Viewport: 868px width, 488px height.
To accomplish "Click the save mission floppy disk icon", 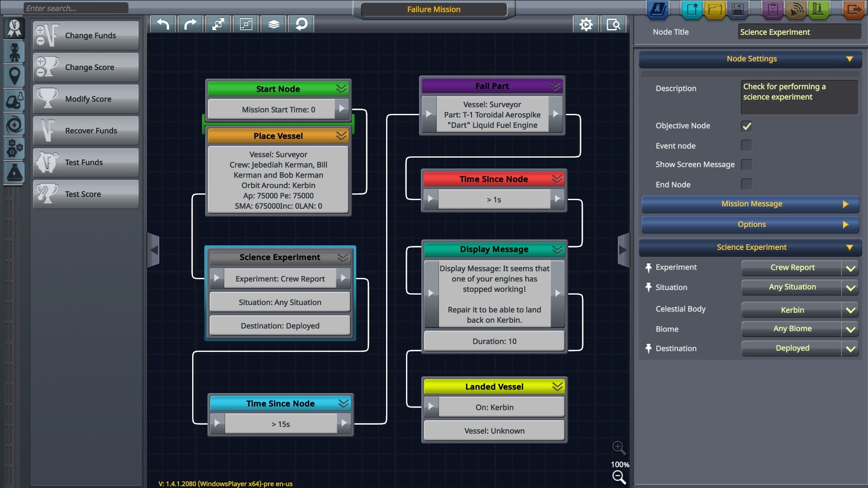I will 739,10.
